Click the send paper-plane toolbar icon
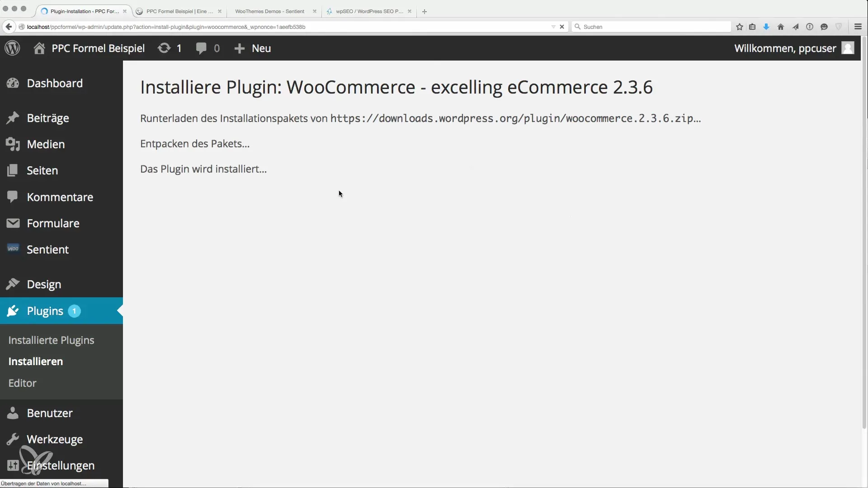Image resolution: width=868 pixels, height=488 pixels. coord(795,27)
